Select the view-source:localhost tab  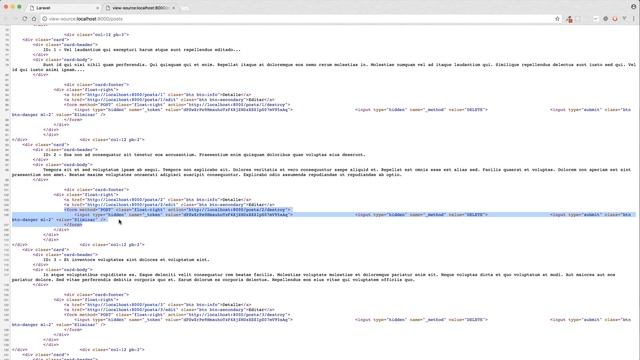[139, 8]
